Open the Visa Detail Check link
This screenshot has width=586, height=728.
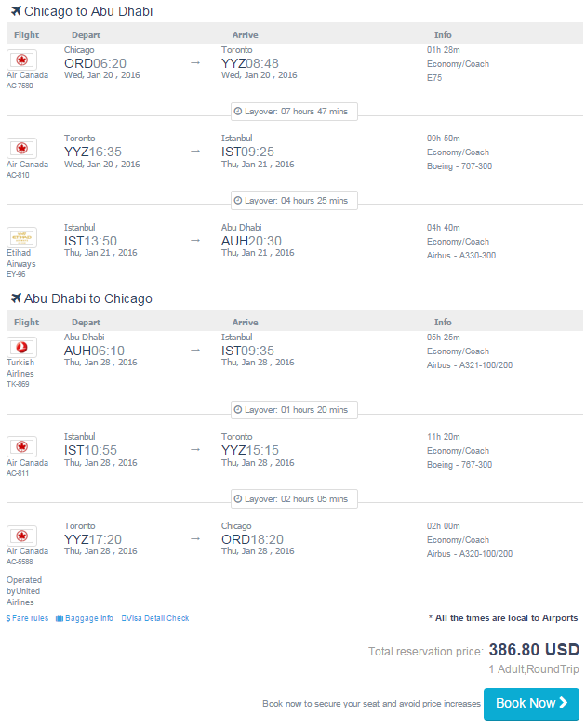click(155, 618)
